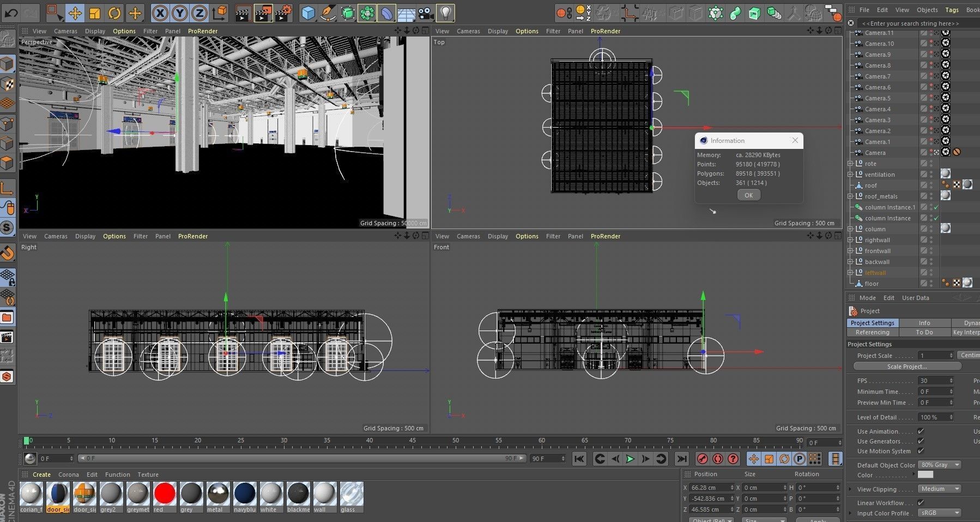This screenshot has width=980, height=522.
Task: Open Edit Render Settings icon
Action: coord(283,13)
